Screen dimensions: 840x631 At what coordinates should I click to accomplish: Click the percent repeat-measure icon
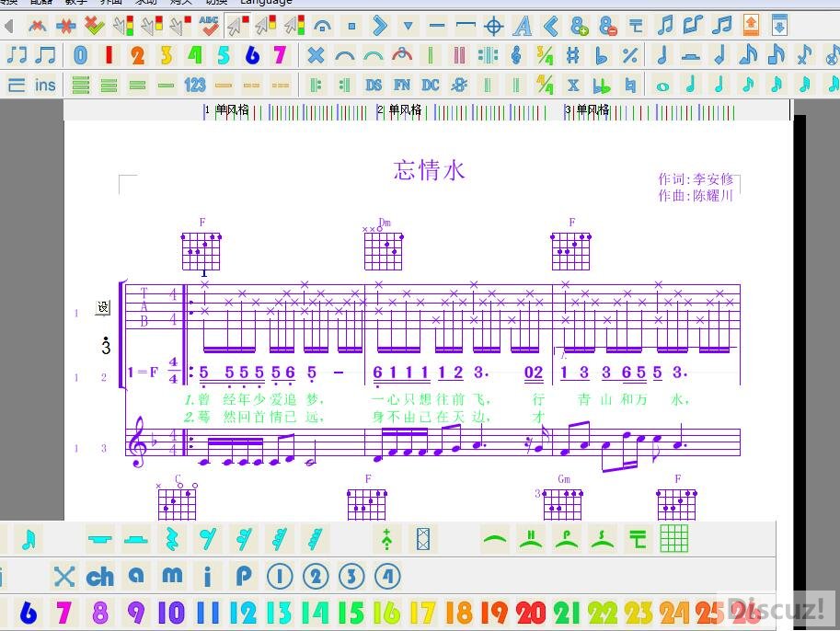pyautogui.click(x=630, y=54)
